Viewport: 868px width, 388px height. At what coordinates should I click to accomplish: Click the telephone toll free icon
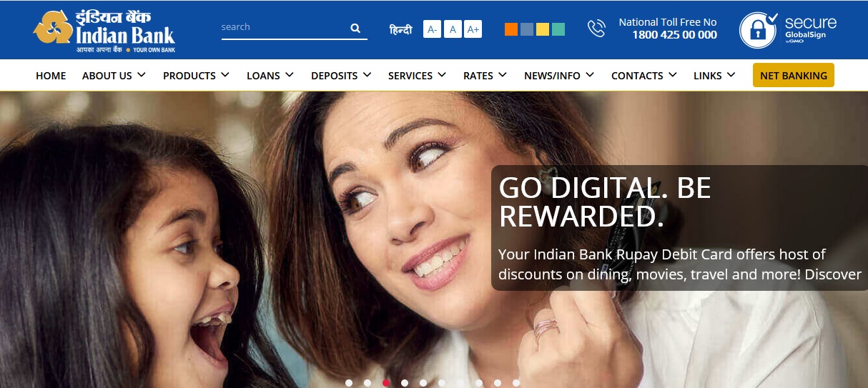point(596,29)
